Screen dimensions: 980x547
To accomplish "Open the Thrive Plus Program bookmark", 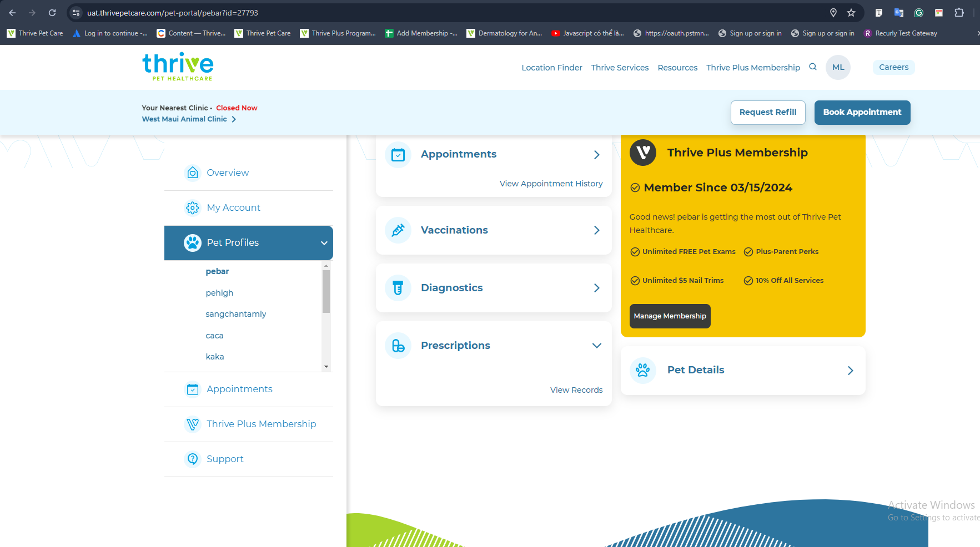I will (x=338, y=33).
